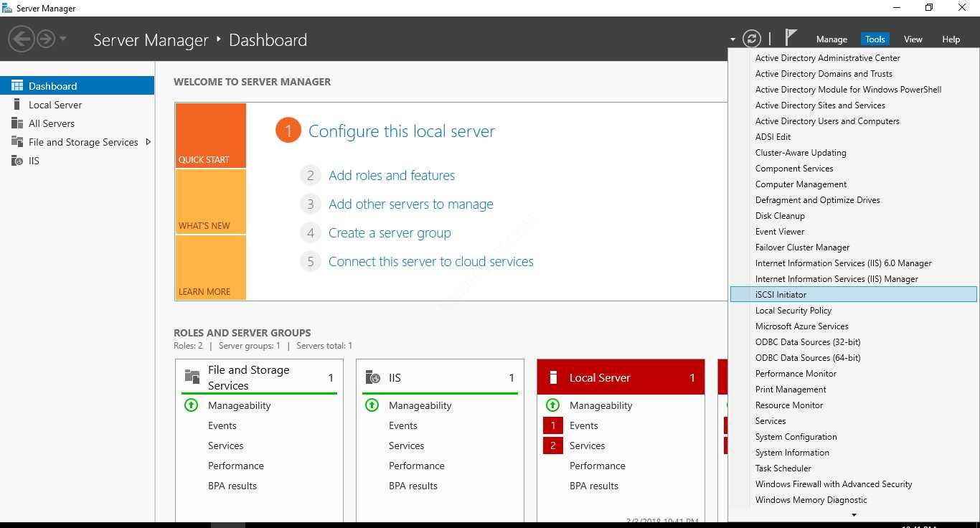Choose Windows Memory Diagnostic
The height and width of the screenshot is (528, 980).
pyautogui.click(x=854, y=500)
